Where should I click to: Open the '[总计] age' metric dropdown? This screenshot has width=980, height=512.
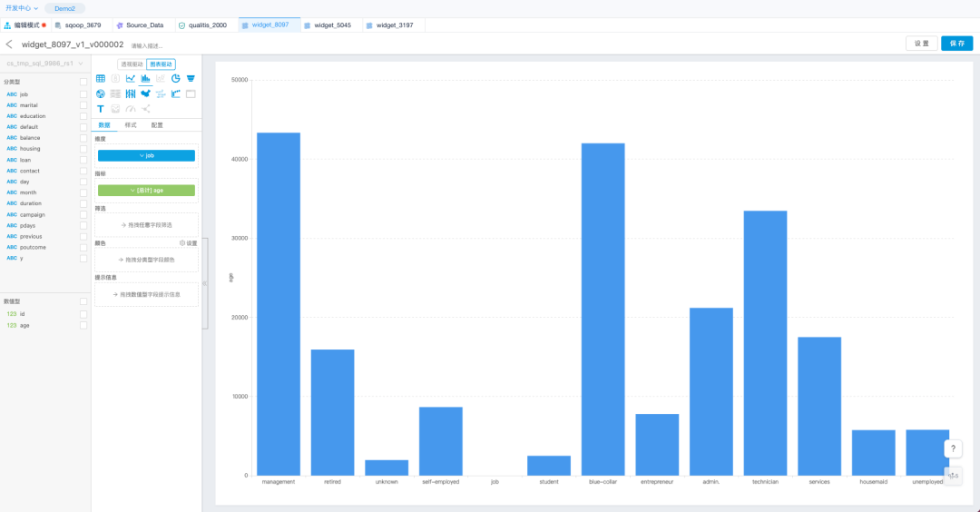[x=146, y=191]
